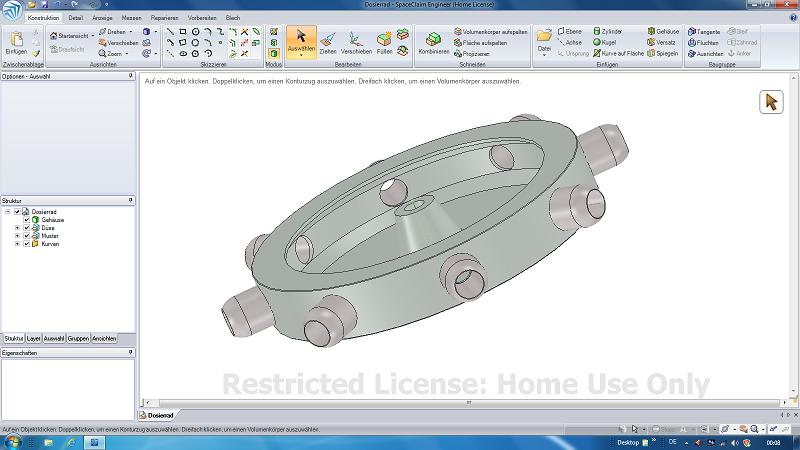Pin the Eigenschaften panel

point(131,353)
